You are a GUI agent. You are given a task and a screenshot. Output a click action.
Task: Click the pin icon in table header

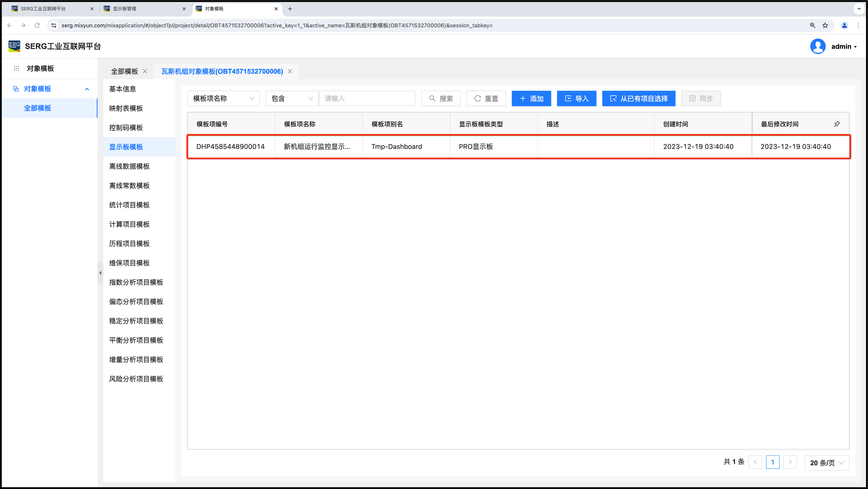pos(837,124)
